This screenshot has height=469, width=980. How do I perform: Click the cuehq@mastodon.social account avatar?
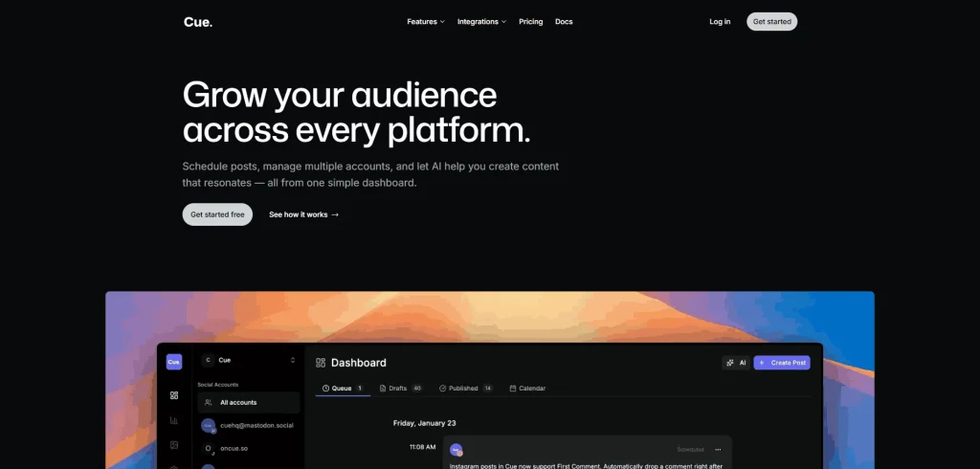pos(208,425)
